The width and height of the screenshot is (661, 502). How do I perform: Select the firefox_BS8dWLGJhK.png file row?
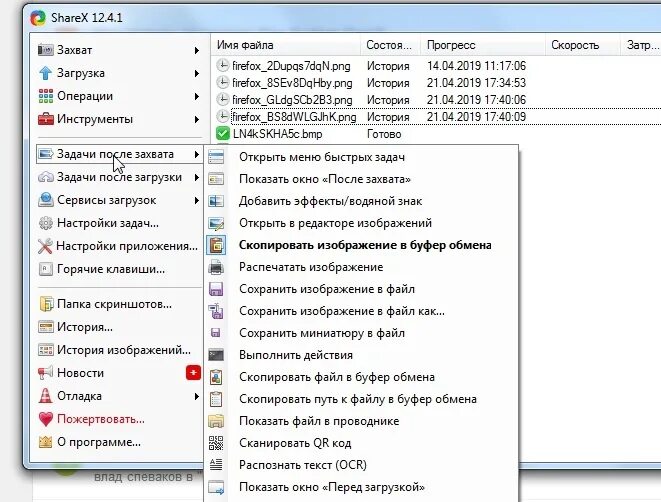[436, 117]
